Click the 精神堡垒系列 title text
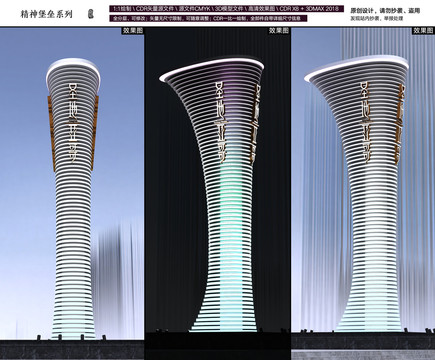The height and width of the screenshot is (360, 435). [x=47, y=14]
